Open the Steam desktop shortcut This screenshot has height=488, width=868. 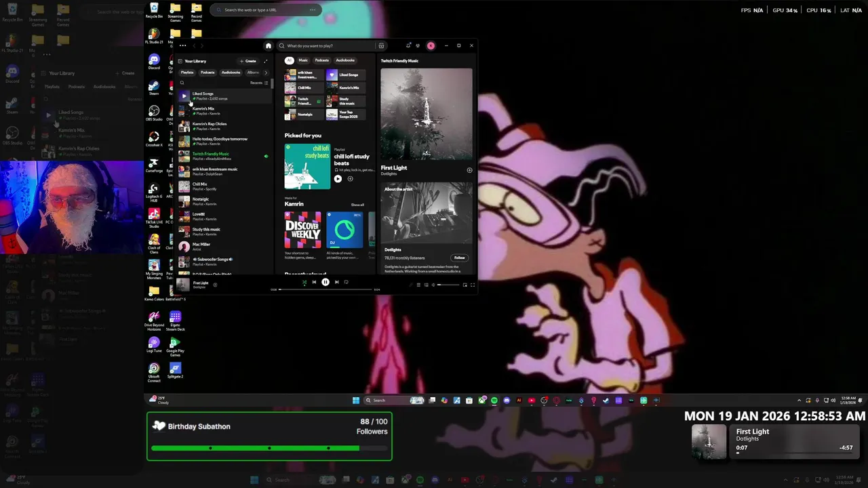[x=154, y=87]
